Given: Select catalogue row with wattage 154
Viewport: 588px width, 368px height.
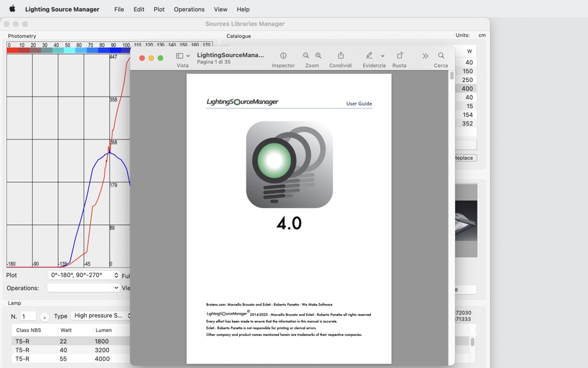Looking at the screenshot, I should tap(465, 115).
